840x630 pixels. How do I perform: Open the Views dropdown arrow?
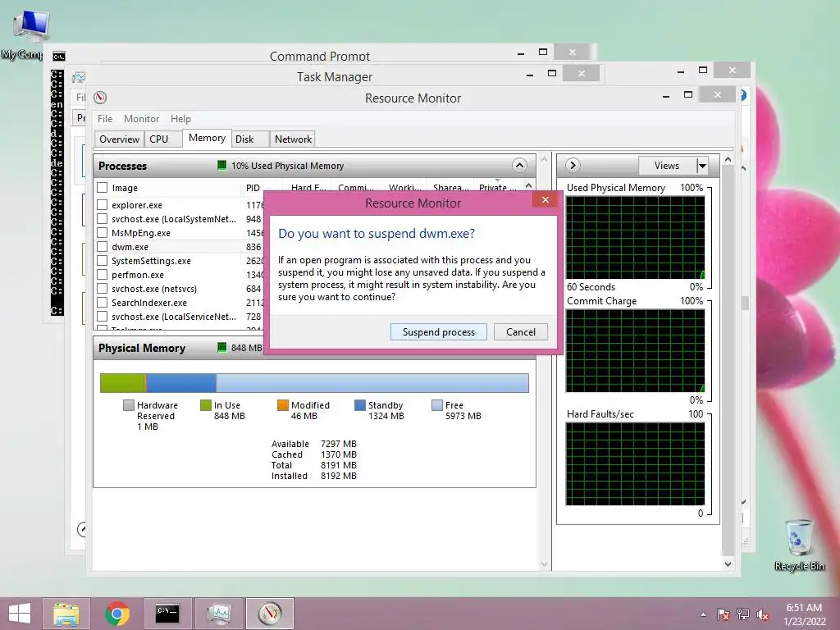point(702,166)
